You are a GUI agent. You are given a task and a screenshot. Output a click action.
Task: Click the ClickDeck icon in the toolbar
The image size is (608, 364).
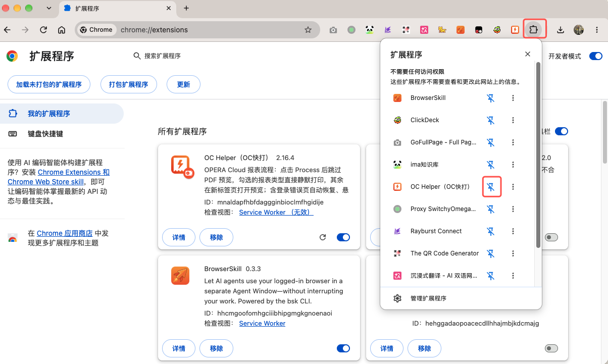pyautogui.click(x=497, y=30)
